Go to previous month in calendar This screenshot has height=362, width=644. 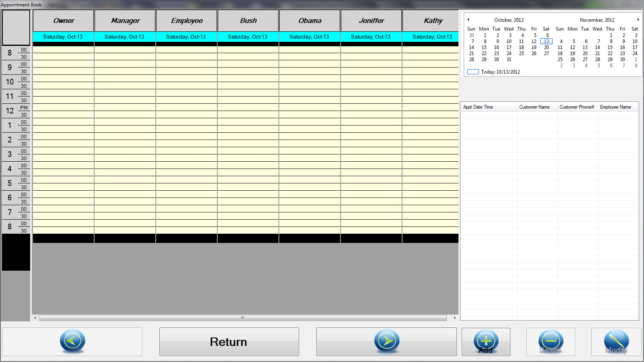468,20
